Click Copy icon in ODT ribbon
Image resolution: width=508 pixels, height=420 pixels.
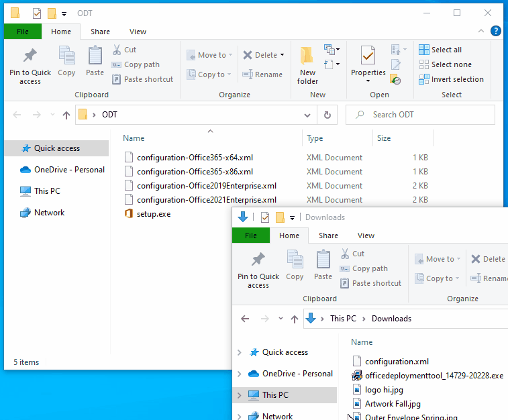tap(66, 62)
